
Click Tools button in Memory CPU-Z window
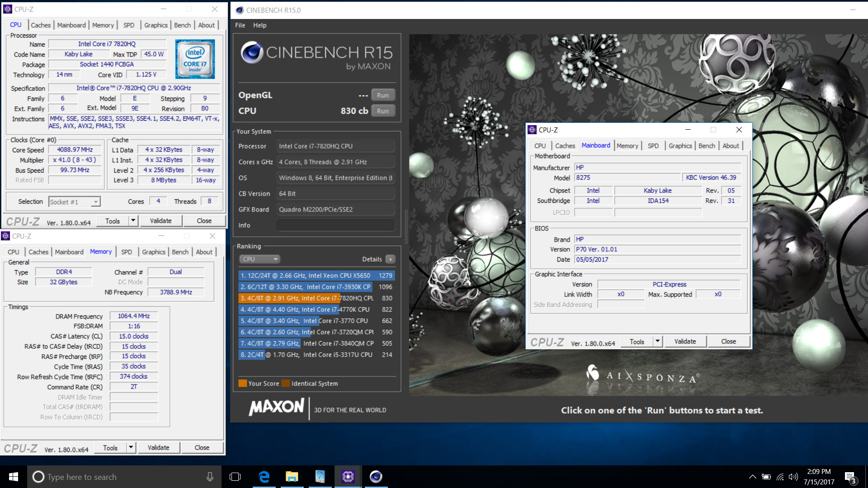click(110, 448)
